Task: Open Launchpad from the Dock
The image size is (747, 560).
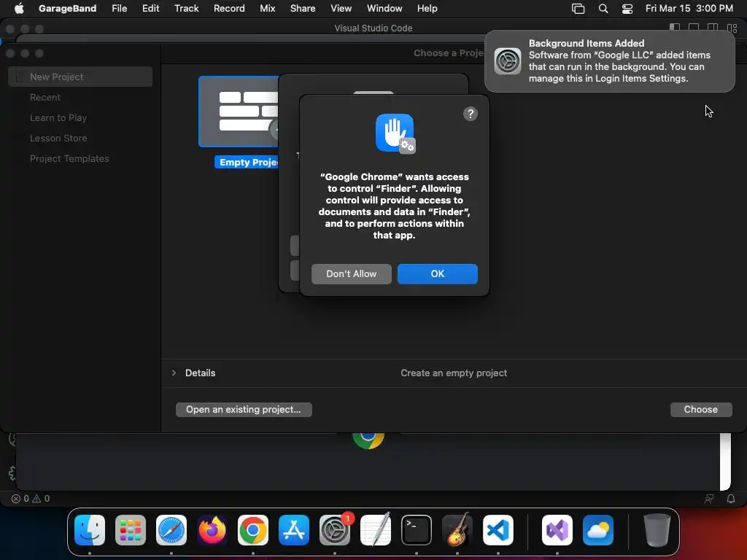Action: pos(131,530)
